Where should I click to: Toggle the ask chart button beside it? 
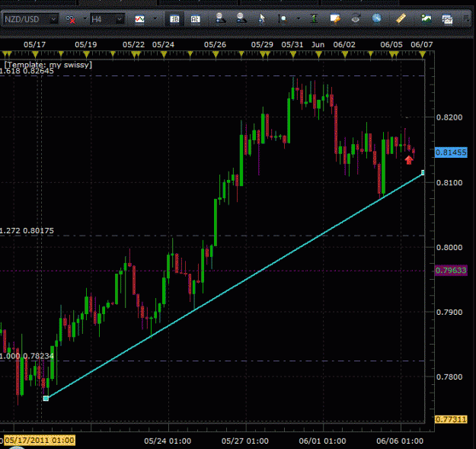pos(195,19)
